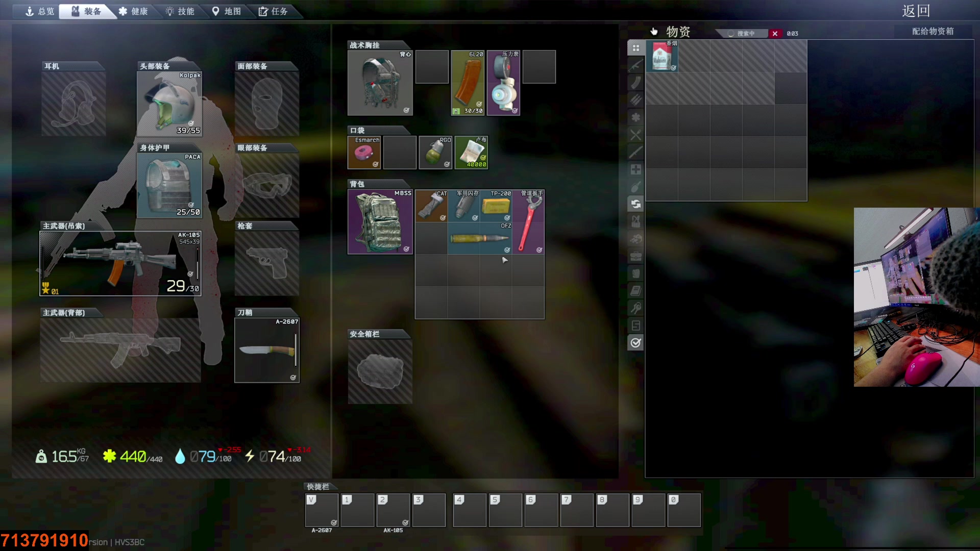
Task: Click the energy 74/100 indicator
Action: (273, 456)
